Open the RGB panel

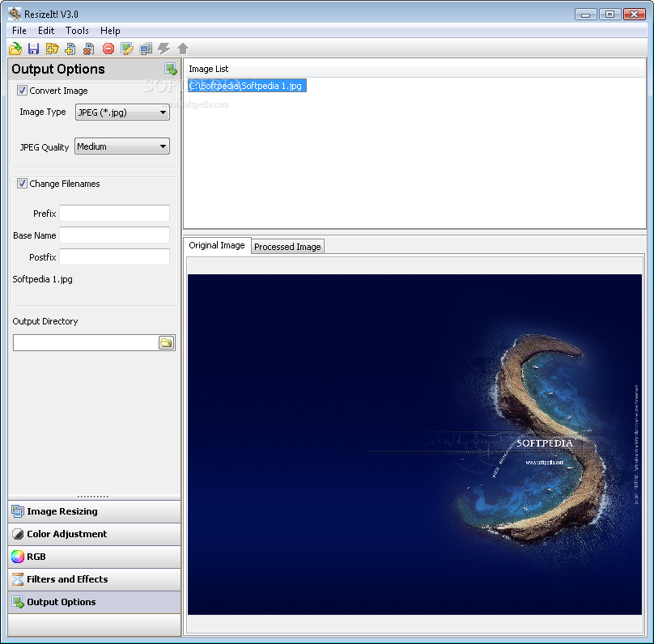point(94,557)
